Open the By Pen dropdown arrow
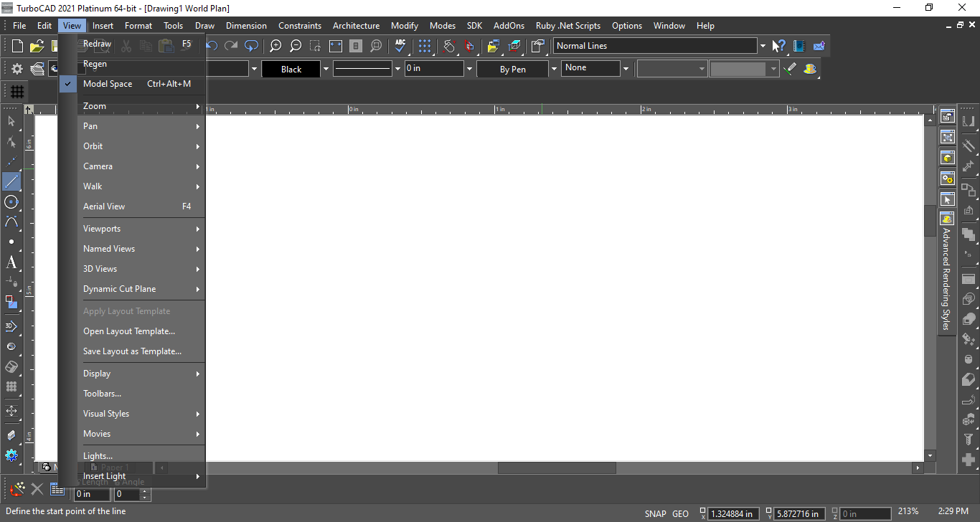Viewport: 980px width, 522px height. pos(554,69)
